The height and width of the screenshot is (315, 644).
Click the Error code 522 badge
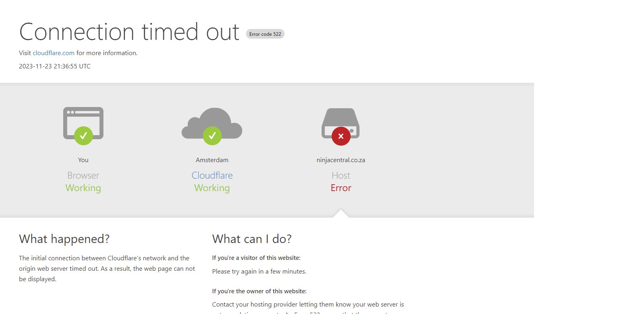tap(265, 34)
